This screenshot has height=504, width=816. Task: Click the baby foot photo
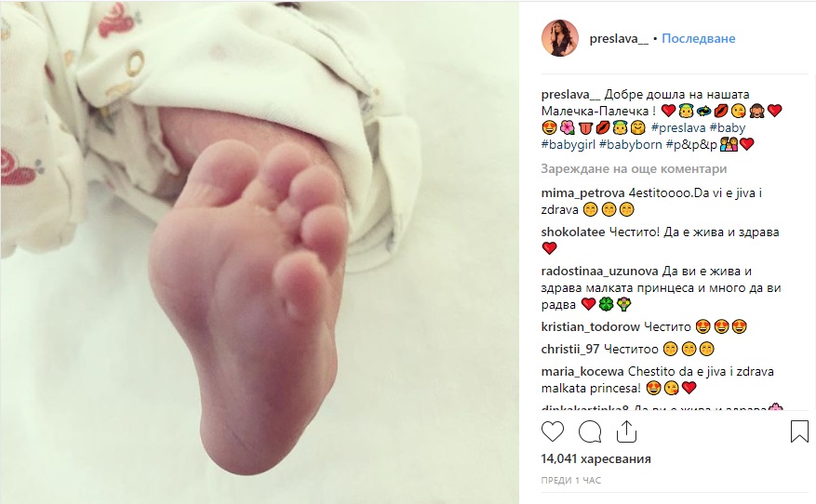click(x=260, y=252)
